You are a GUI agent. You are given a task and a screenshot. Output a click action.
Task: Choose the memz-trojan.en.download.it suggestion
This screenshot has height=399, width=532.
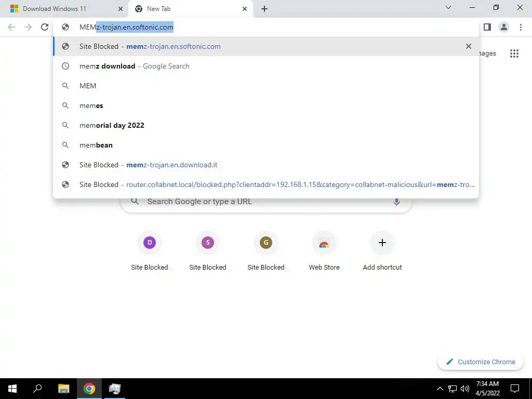(x=266, y=165)
